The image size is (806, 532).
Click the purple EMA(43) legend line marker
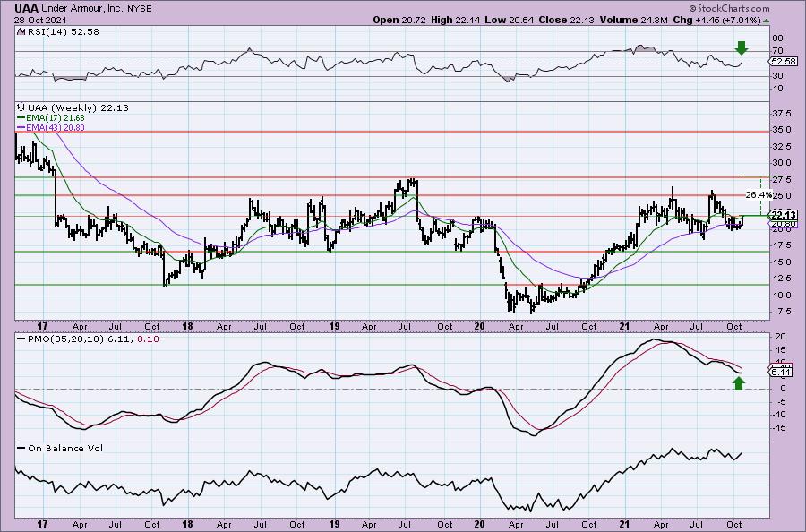(x=21, y=127)
